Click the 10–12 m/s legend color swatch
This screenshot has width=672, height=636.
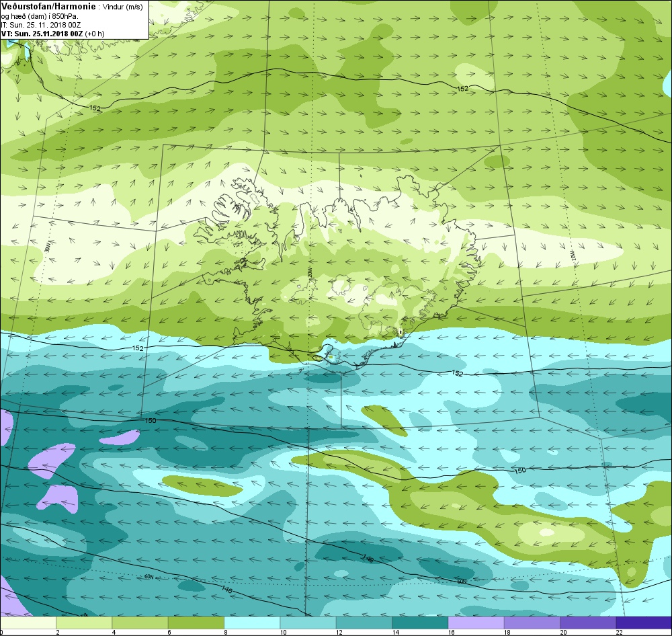click(308, 622)
